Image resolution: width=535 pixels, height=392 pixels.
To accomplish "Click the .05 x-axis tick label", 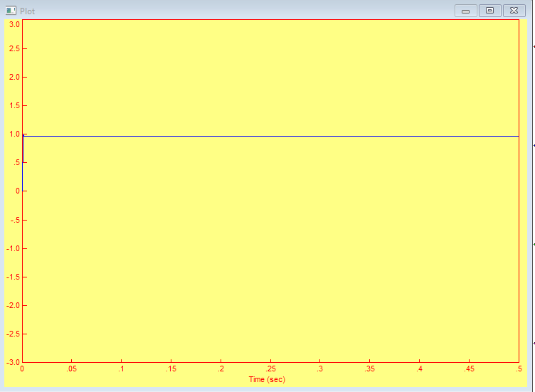I will click(x=72, y=369).
